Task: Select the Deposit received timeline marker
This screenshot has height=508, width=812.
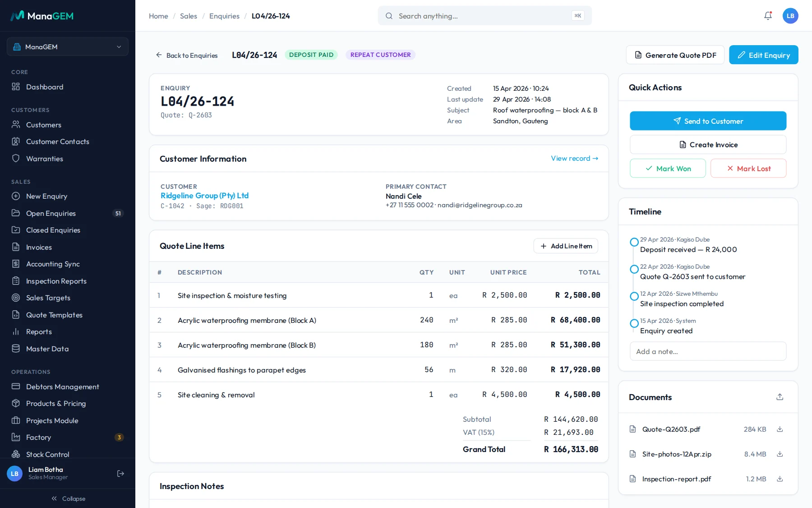Action: click(x=634, y=242)
